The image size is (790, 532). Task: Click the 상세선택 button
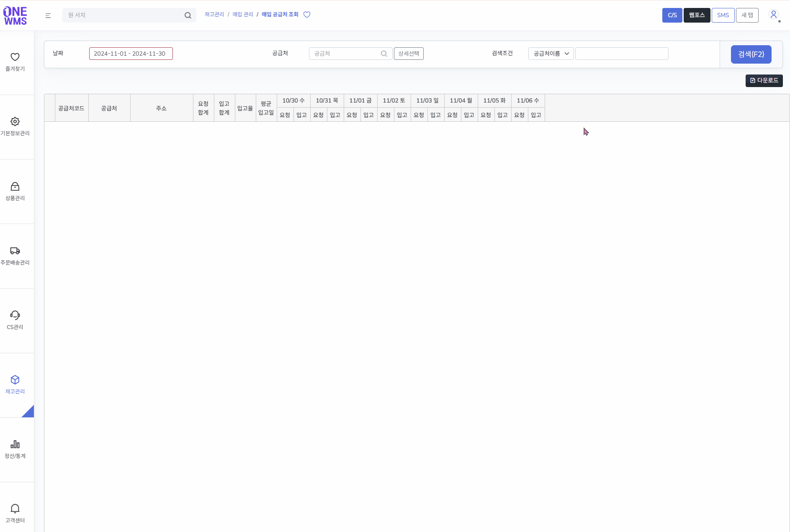[x=409, y=54]
